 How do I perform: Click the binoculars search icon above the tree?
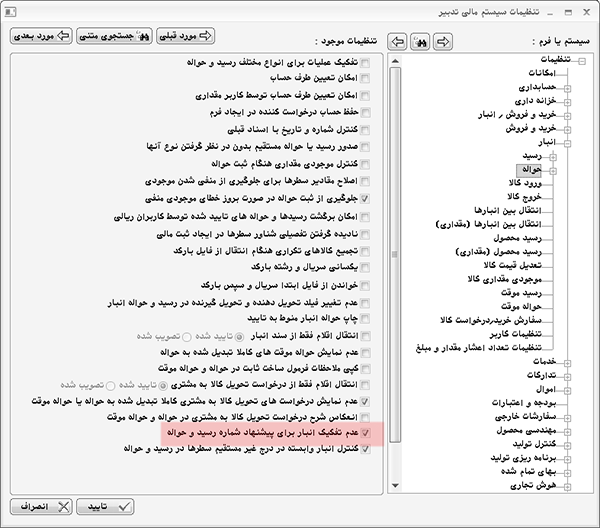420,43
